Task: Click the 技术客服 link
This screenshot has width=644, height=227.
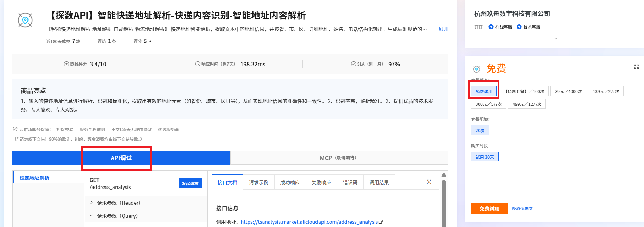Action: 532,27
